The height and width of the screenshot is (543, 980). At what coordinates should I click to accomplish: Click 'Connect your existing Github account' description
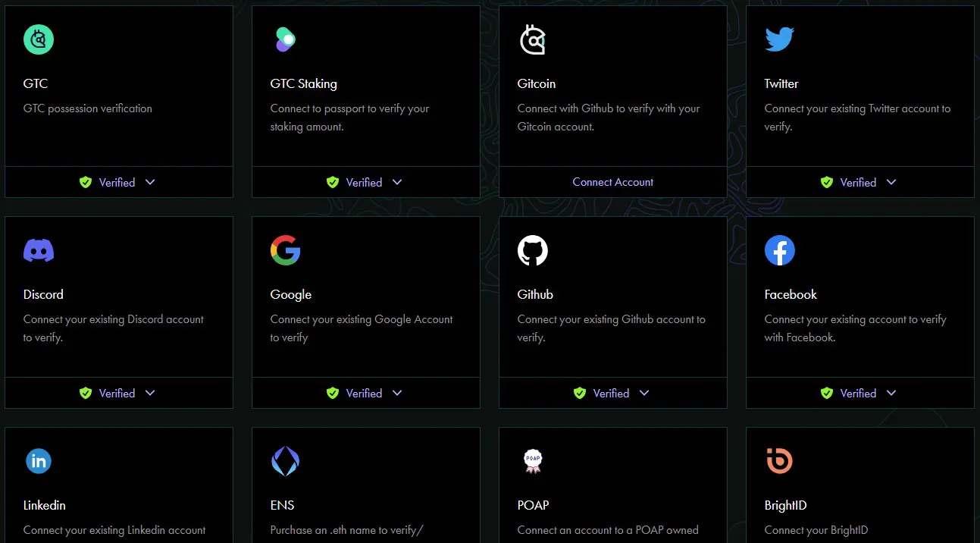pyautogui.click(x=612, y=328)
